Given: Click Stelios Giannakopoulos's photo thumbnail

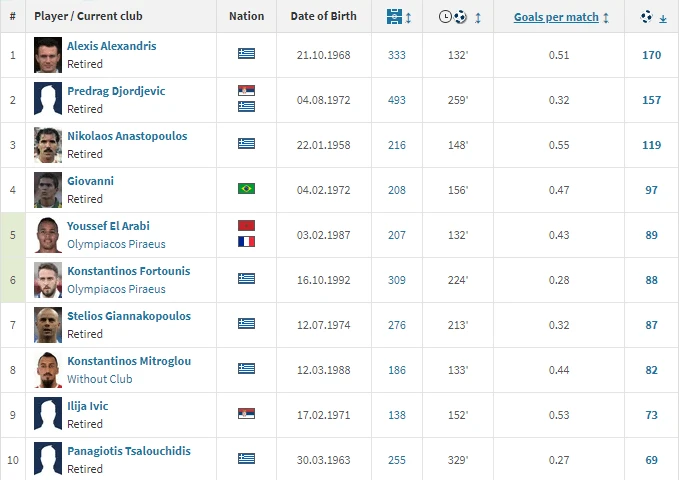Looking at the screenshot, I should tap(47, 324).
